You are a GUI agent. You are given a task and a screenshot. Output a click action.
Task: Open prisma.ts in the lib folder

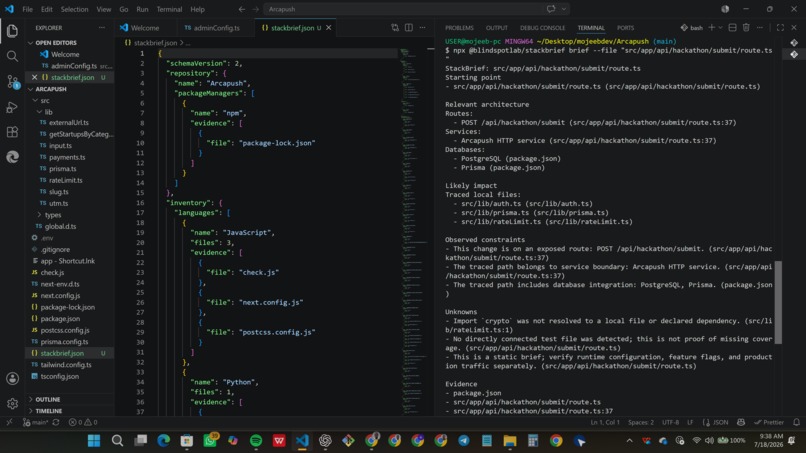coord(62,169)
